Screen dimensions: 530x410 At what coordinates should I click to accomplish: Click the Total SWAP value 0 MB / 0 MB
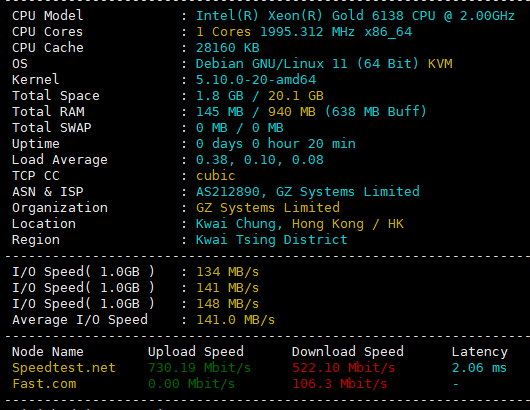pos(239,128)
